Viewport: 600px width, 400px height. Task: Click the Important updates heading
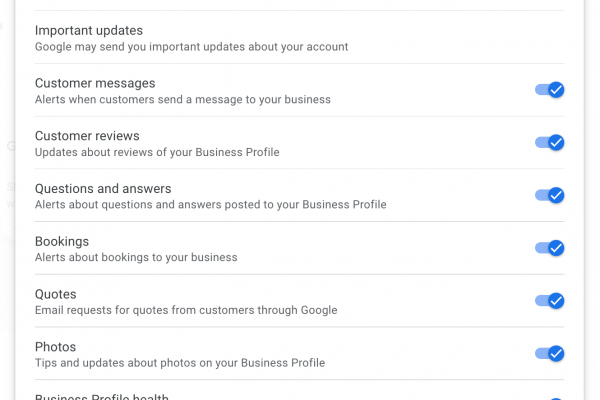click(89, 30)
